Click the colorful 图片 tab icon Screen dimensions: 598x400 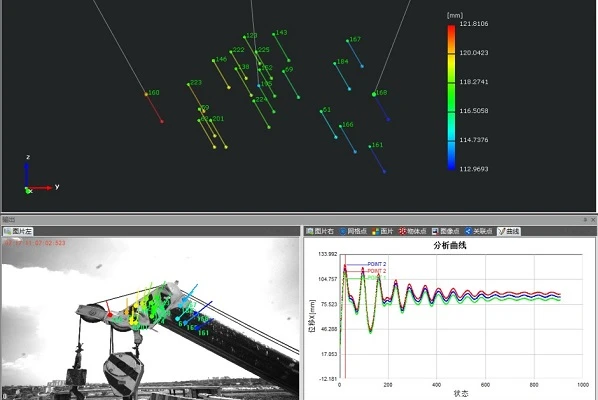coord(375,231)
